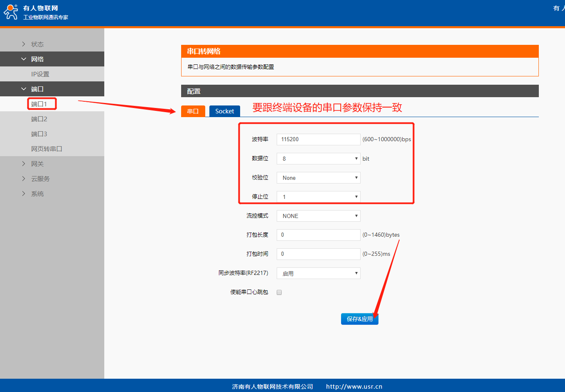
Task: Open the 数据位 dropdown
Action: [318, 159]
